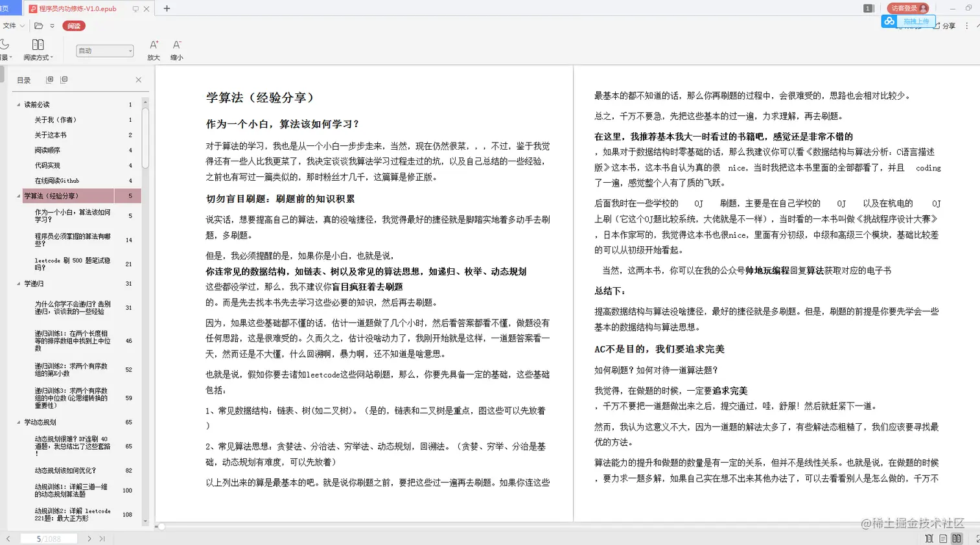Enable continuous scroll view mode
This screenshot has width=980, height=545.
[x=929, y=539]
